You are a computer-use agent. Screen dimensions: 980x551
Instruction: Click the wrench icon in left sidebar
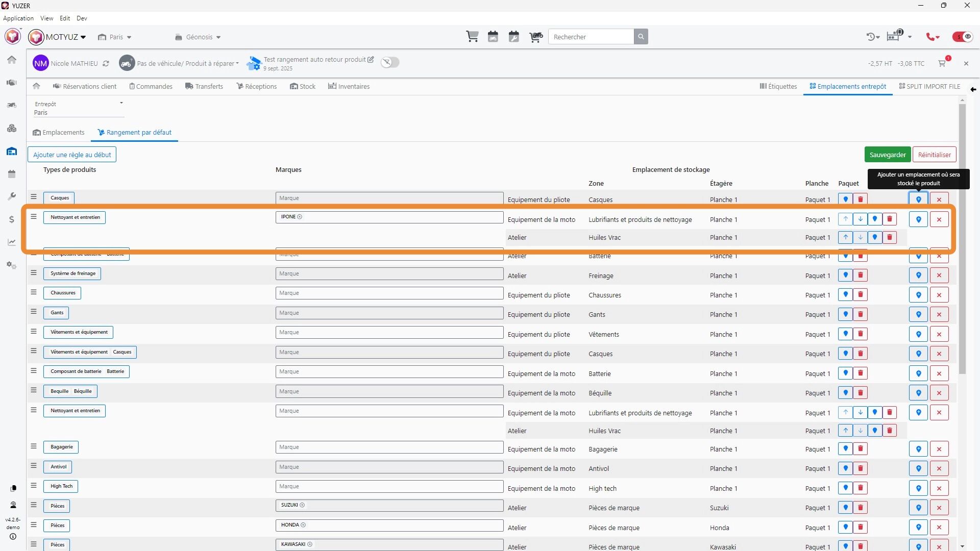pyautogui.click(x=12, y=196)
